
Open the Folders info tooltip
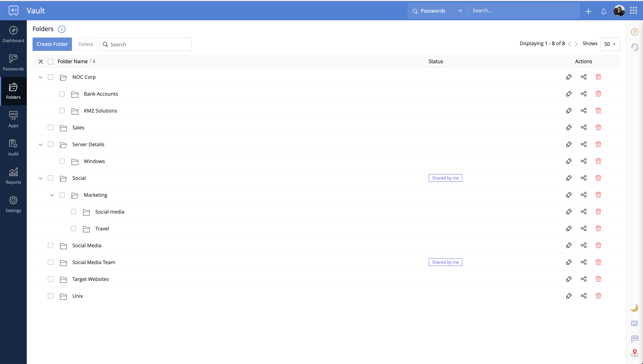coord(61,29)
